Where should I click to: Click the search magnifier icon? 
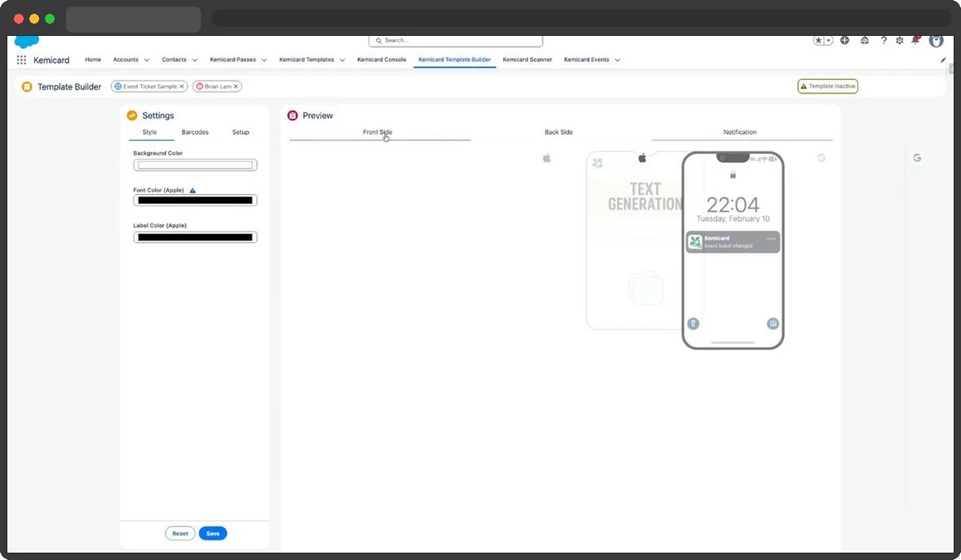pyautogui.click(x=379, y=41)
